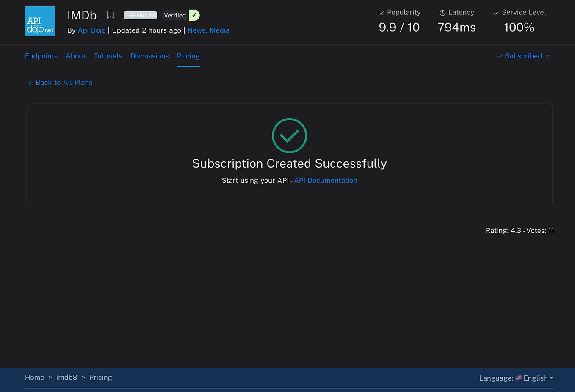The image size is (575, 392).
Task: Click the FREEMIUM badge
Action: point(140,15)
